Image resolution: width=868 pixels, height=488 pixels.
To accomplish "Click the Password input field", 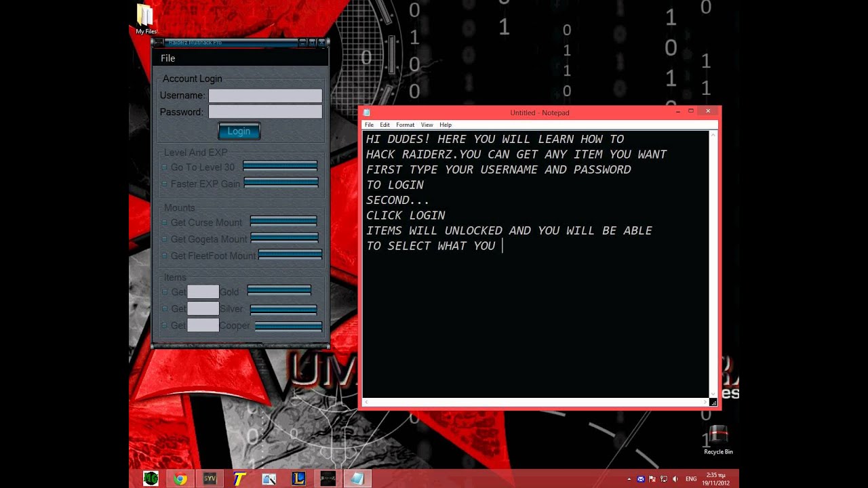I will point(265,112).
